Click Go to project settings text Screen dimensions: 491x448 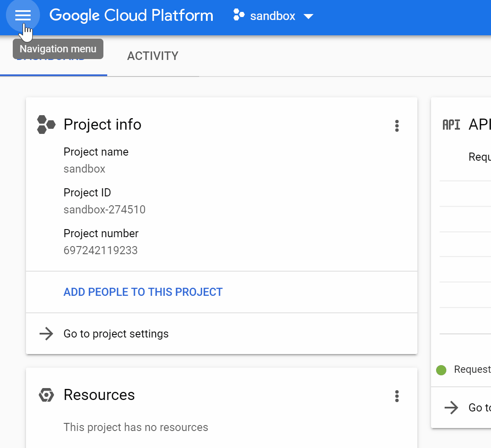pos(116,334)
